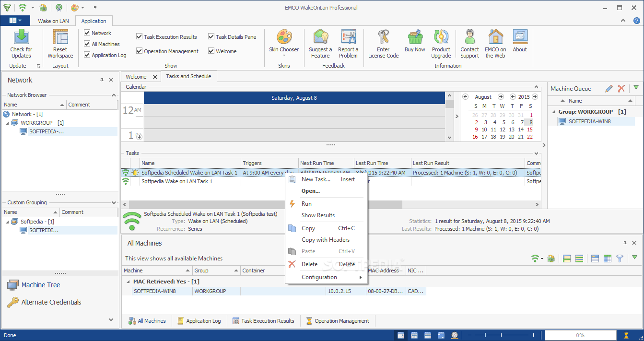Click the Buy Now basket icon
644x341 pixels.
tap(415, 37)
